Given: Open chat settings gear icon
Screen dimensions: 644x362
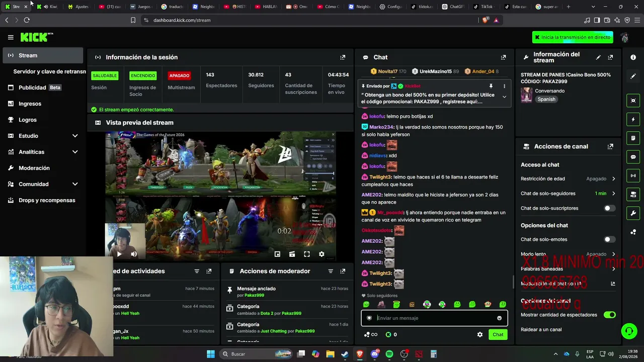Looking at the screenshot, I should click(x=480, y=334).
